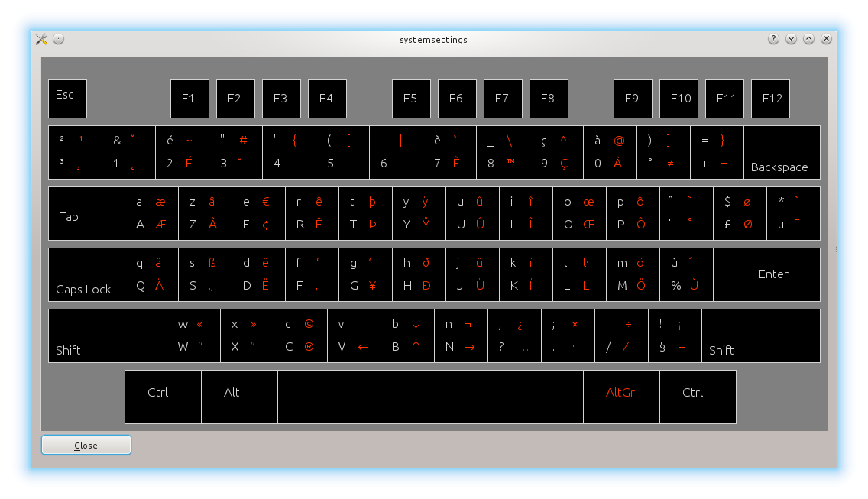The height and width of the screenshot is (499, 868).
Task: Toggle the Caps Lock key
Action: coord(86,275)
